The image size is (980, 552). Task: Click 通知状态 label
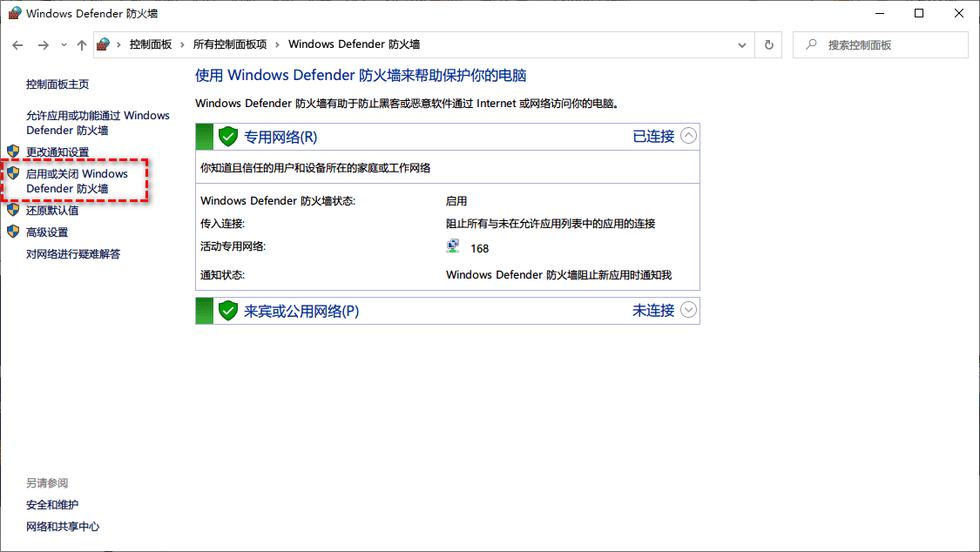[x=222, y=275]
